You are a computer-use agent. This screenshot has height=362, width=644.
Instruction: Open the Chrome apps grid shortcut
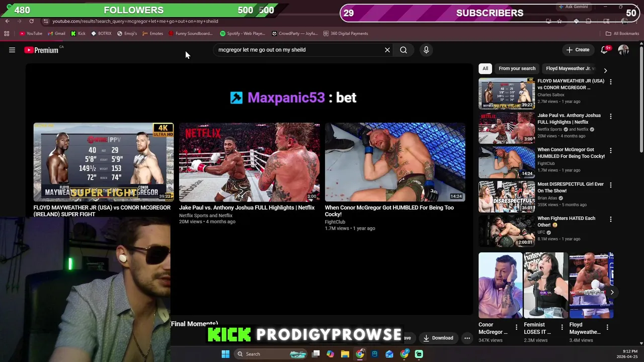(7, 34)
